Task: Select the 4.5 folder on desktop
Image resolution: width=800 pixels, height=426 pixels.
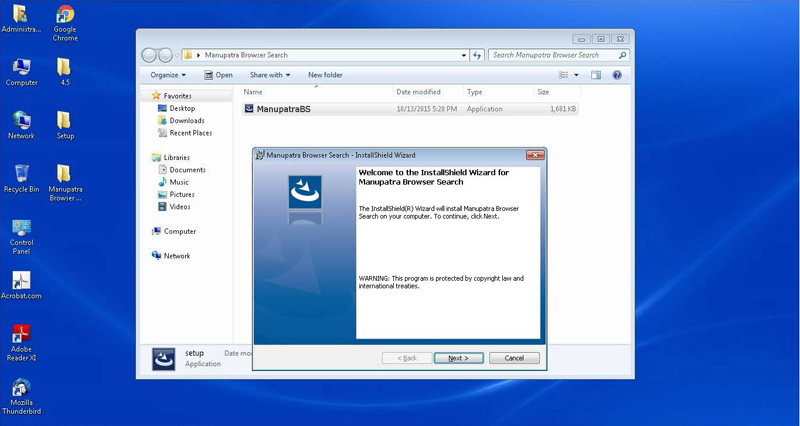Action: click(x=64, y=72)
